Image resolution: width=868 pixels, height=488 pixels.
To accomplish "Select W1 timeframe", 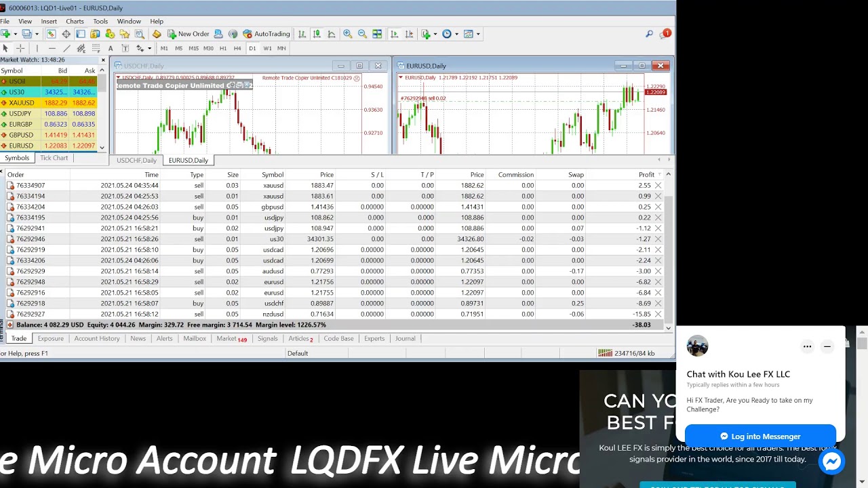I will 267,48.
